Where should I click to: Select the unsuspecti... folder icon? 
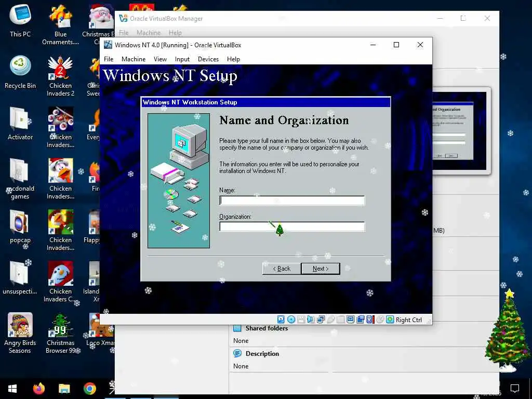20,278
